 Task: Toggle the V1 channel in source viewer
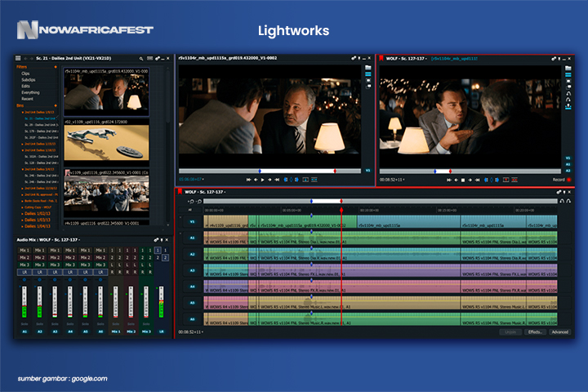click(x=367, y=171)
